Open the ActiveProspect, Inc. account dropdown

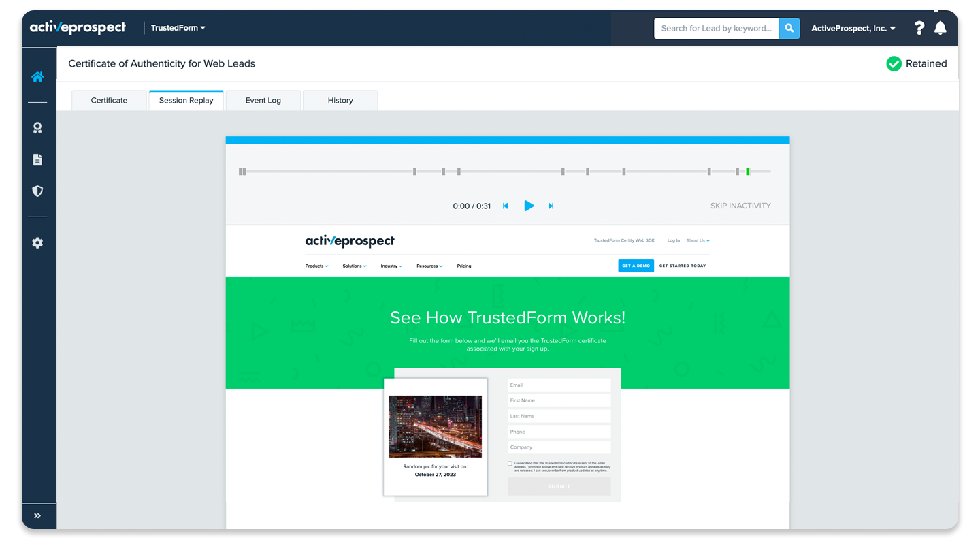(853, 28)
